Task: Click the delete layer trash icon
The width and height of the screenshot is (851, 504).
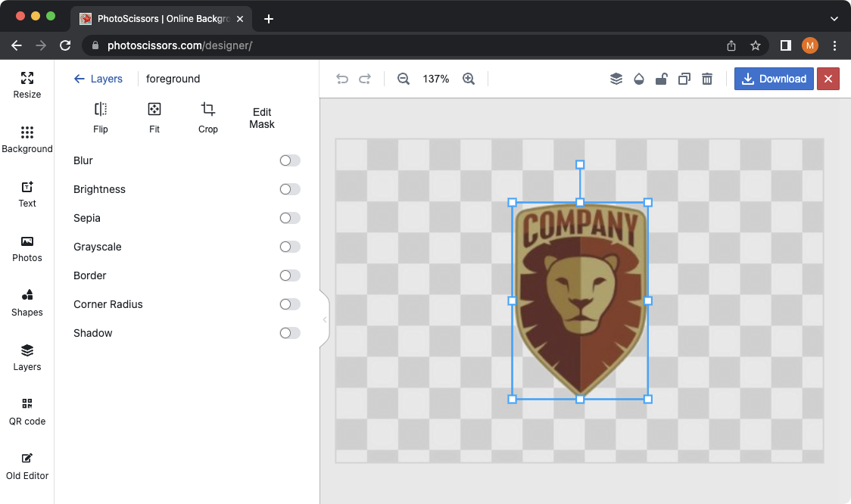Action: [x=707, y=79]
